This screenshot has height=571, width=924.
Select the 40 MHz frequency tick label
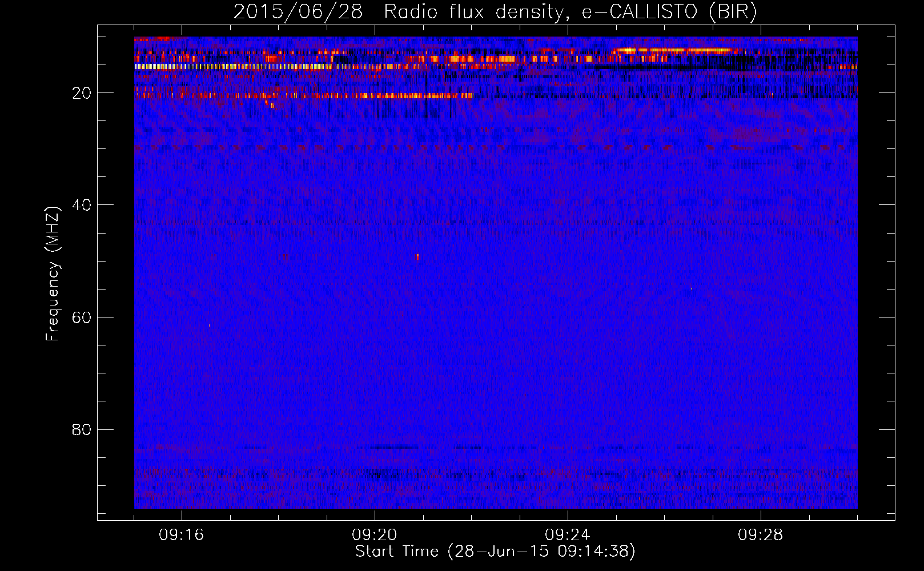coord(82,205)
